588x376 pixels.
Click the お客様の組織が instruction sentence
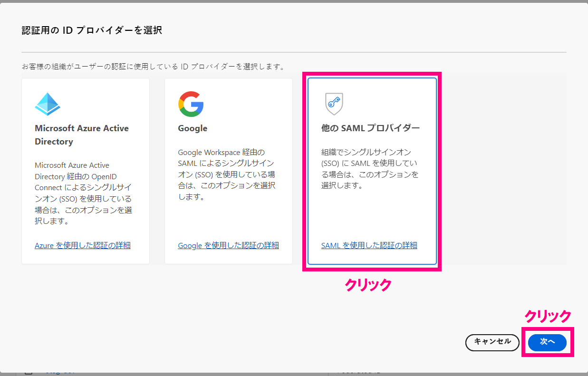coord(153,67)
